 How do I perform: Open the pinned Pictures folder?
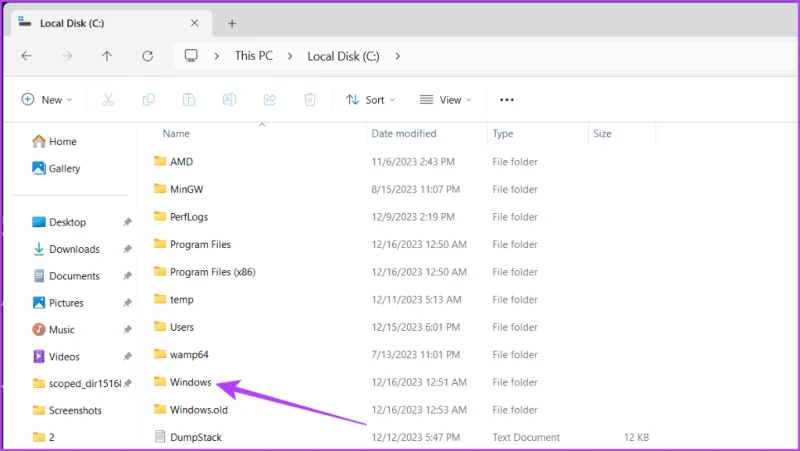point(58,303)
